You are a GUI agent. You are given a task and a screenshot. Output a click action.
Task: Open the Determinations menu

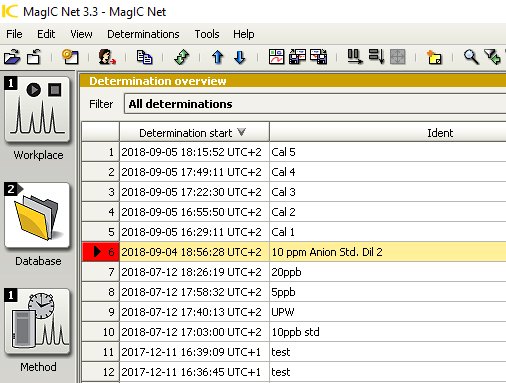(143, 34)
